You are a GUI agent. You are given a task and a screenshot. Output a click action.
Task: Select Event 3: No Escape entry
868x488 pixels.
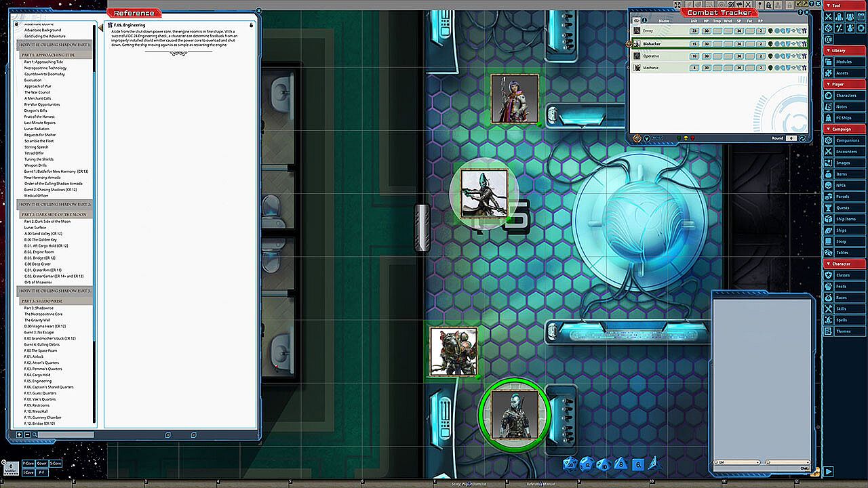(x=40, y=332)
